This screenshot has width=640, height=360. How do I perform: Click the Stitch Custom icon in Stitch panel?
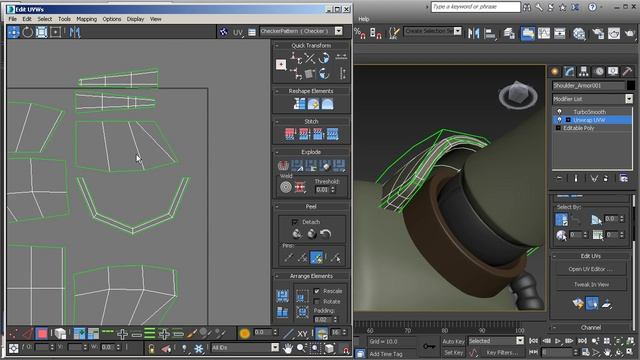pyautogui.click(x=333, y=134)
